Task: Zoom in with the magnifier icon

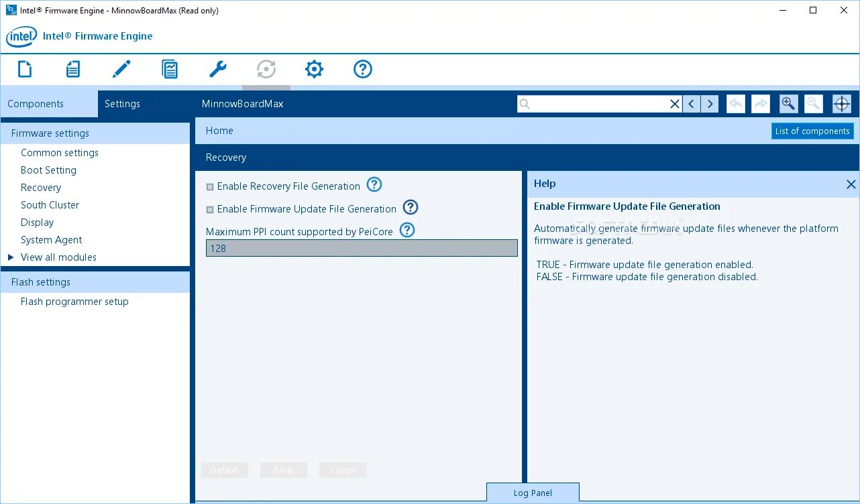Action: [788, 104]
